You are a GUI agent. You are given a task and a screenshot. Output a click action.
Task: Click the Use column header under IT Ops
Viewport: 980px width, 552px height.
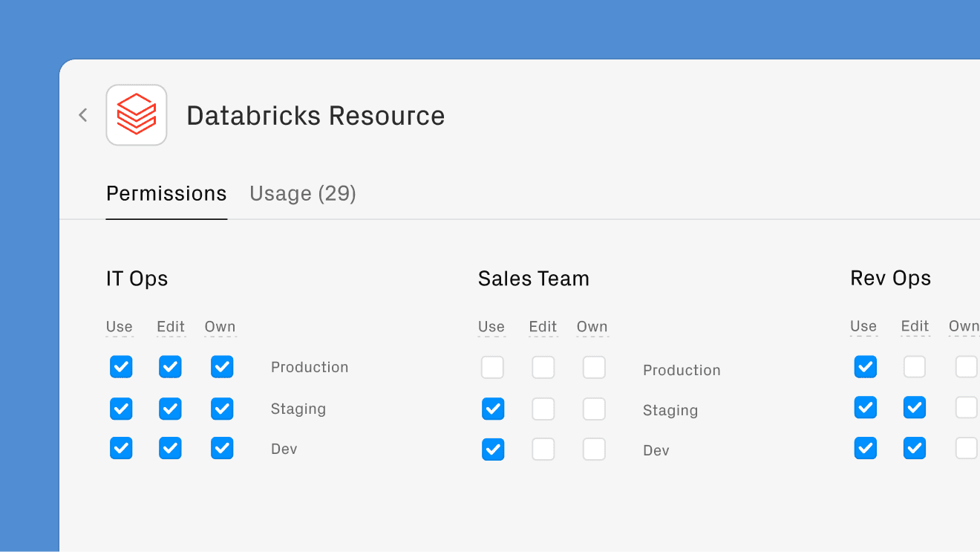(x=120, y=326)
